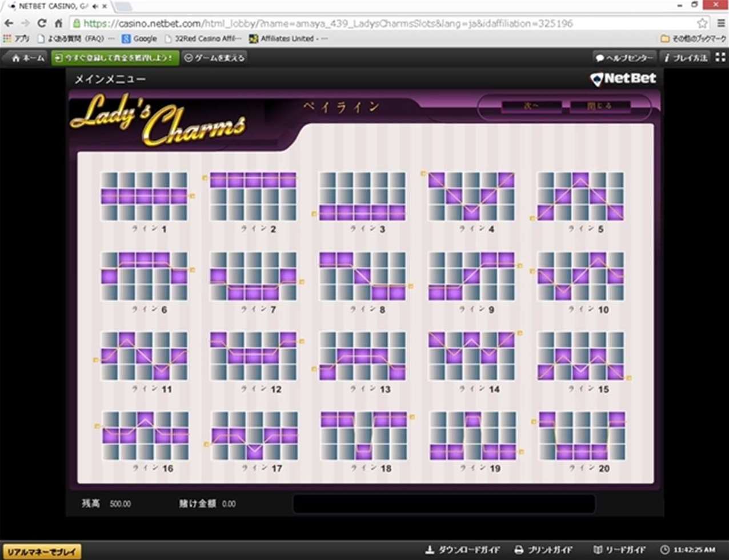Open the Google bookmark

click(139, 39)
